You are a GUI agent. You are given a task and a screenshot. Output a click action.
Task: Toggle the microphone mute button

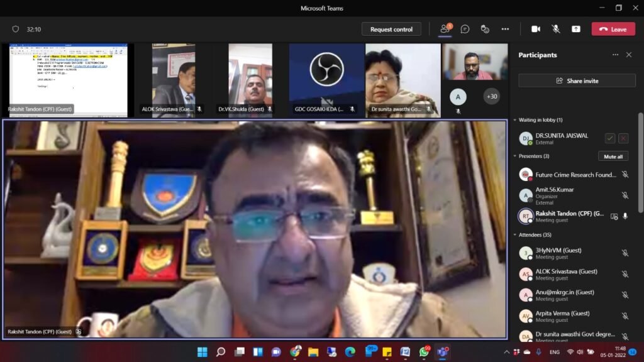556,29
